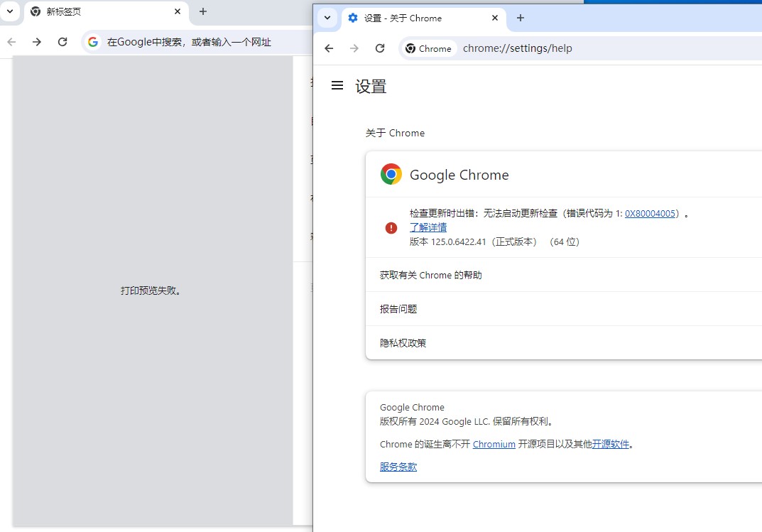
Task: Add a new tab in Settings window
Action: tap(521, 18)
